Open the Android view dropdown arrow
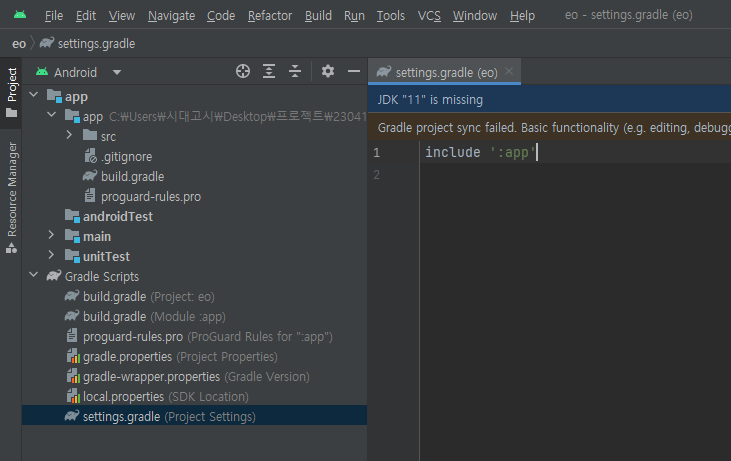Screen dimensions: 731x461 (117, 72)
